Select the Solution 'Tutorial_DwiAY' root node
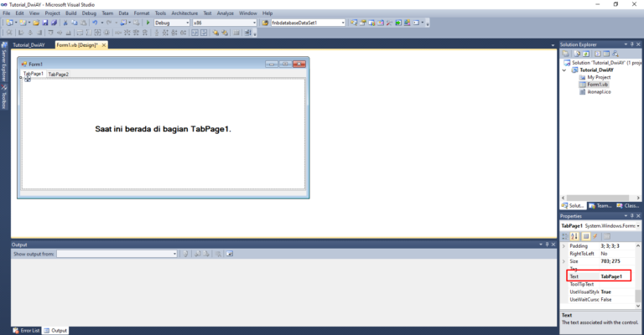The height and width of the screenshot is (335, 644). pos(603,63)
